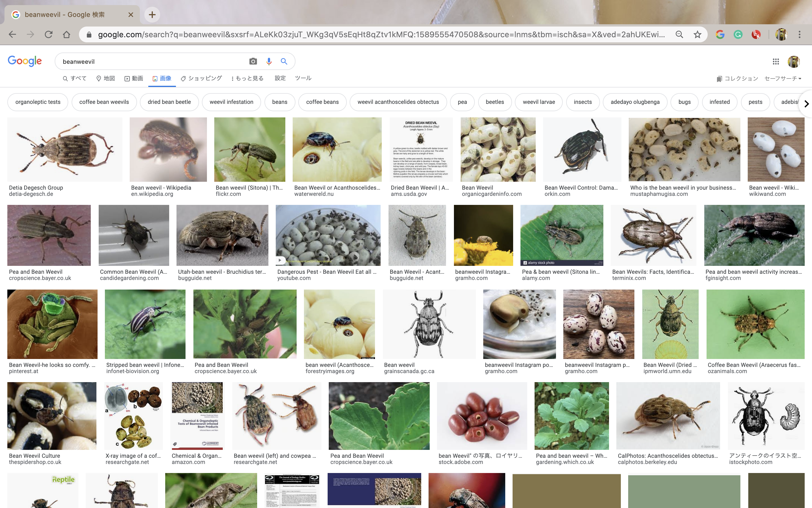Click the Google logo
This screenshot has height=508, width=812.
click(25, 61)
